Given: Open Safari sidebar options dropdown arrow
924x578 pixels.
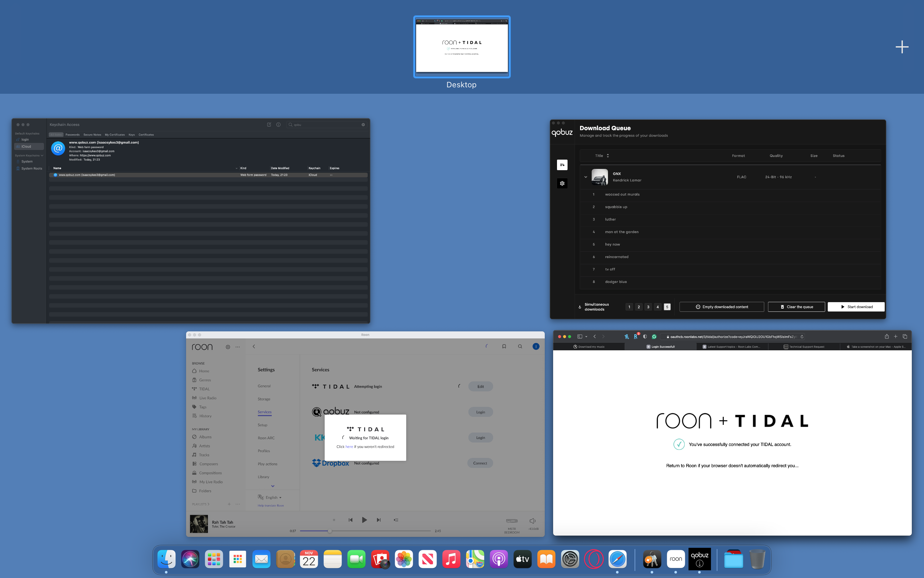Looking at the screenshot, I should click(x=586, y=337).
